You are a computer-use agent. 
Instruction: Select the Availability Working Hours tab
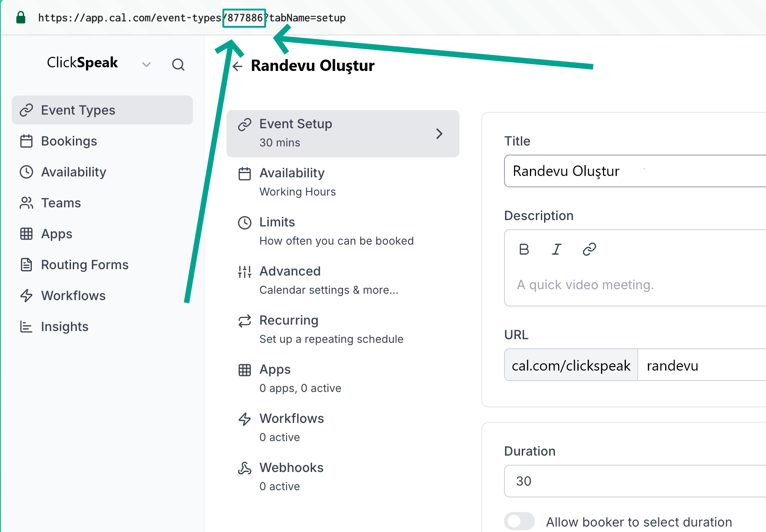point(343,182)
